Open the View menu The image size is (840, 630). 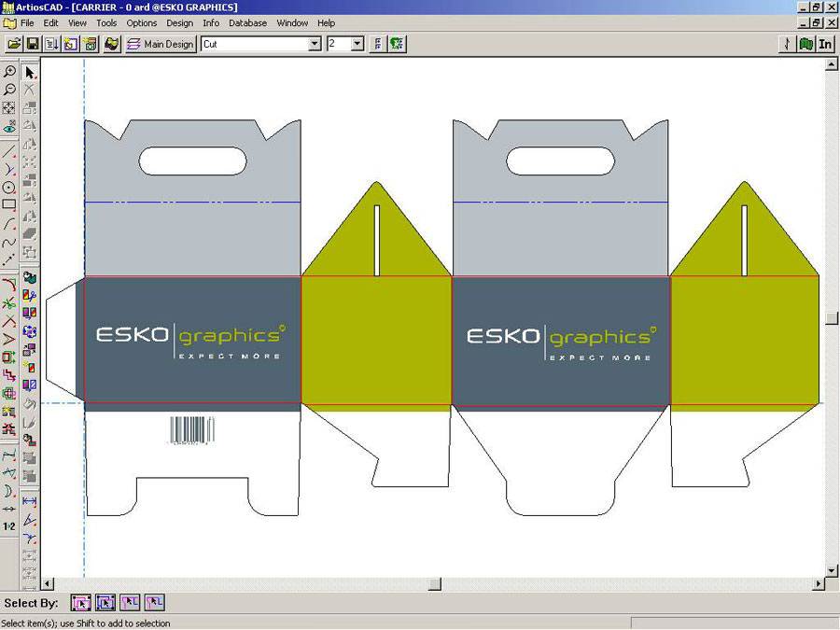click(77, 23)
